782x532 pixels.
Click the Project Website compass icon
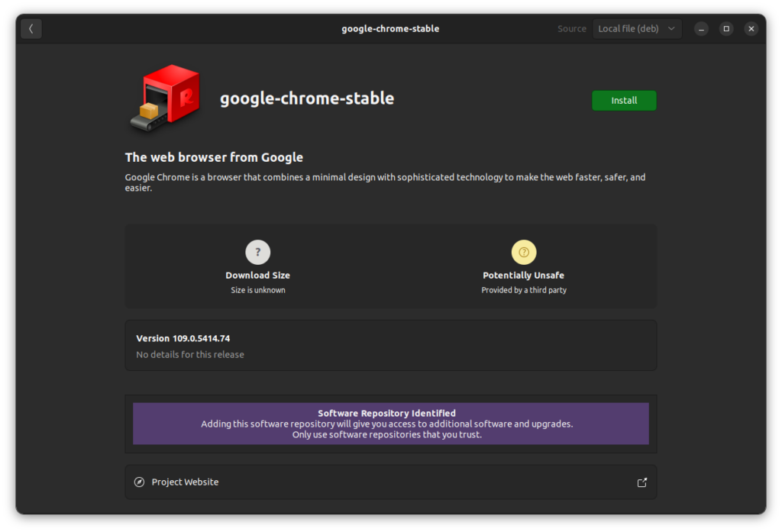[140, 482]
